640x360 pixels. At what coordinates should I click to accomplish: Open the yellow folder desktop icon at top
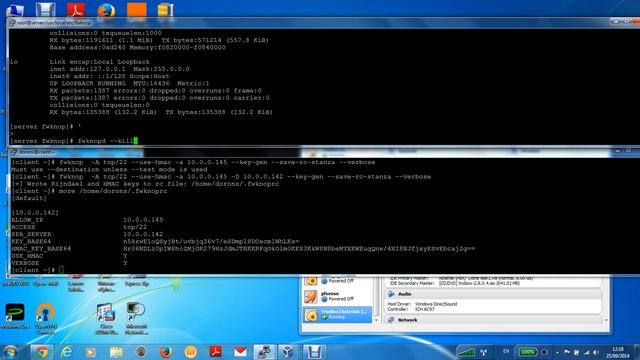pyautogui.click(x=166, y=10)
